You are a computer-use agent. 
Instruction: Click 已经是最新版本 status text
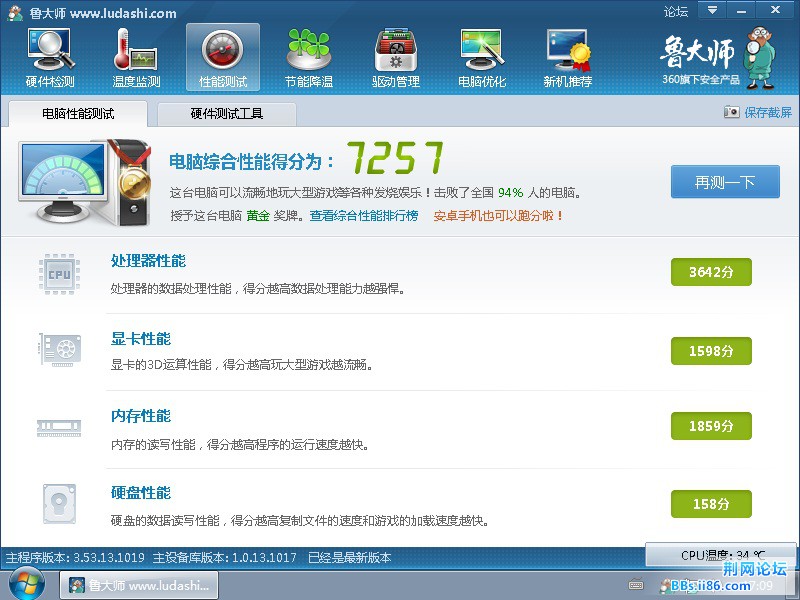(x=349, y=558)
